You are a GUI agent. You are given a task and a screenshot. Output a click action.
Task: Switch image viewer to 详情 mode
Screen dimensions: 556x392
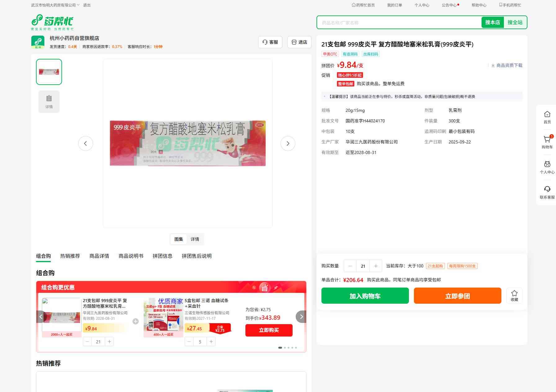(x=195, y=239)
